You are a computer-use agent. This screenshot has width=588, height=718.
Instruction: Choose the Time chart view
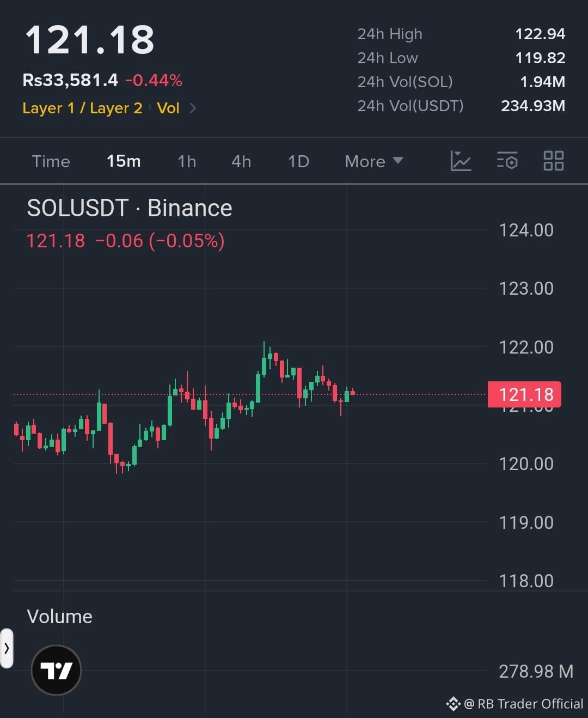[x=51, y=161]
